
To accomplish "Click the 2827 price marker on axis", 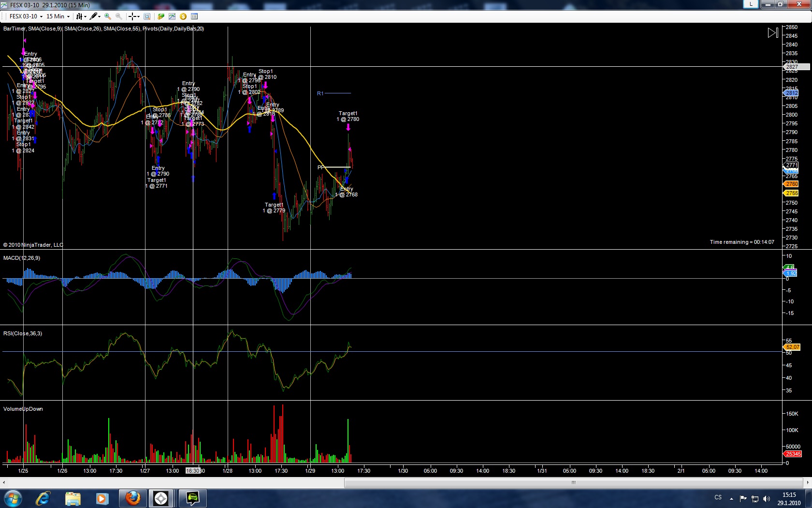I will [x=796, y=67].
